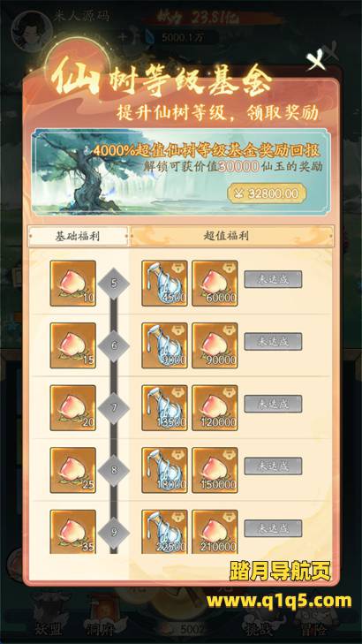Viewport: 362px width, 644px height.
Task: Click the level 6 diamond marker
Action: tap(114, 345)
